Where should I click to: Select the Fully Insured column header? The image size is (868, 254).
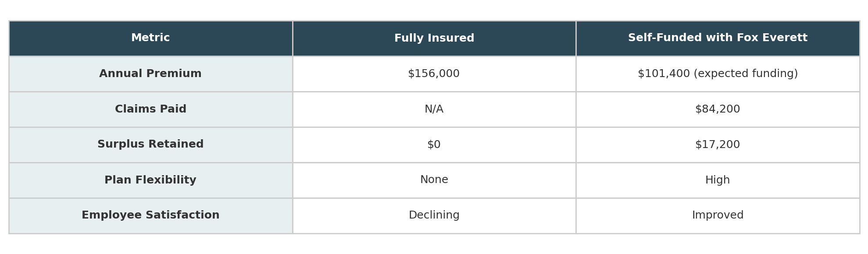(x=434, y=39)
